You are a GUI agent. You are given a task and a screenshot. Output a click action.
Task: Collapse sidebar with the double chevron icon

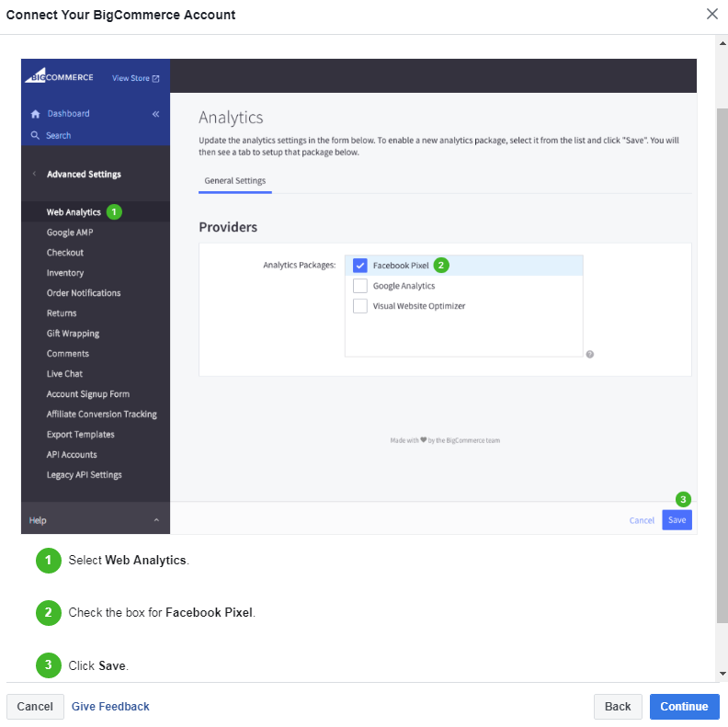click(x=155, y=114)
